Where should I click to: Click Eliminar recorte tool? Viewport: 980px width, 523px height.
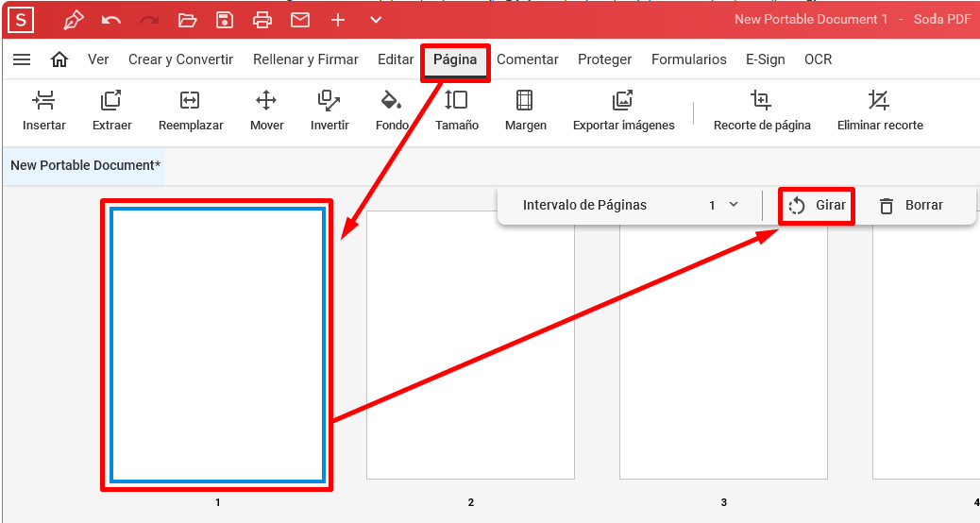(880, 110)
